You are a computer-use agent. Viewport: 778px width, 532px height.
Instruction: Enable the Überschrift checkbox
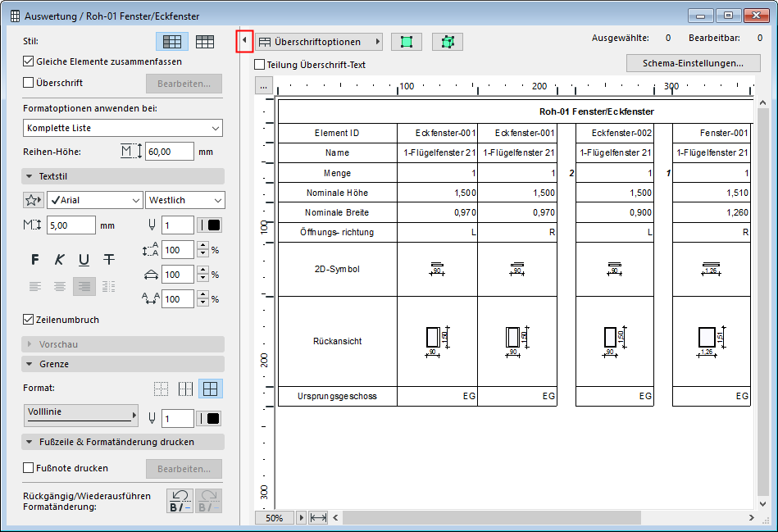tap(29, 83)
